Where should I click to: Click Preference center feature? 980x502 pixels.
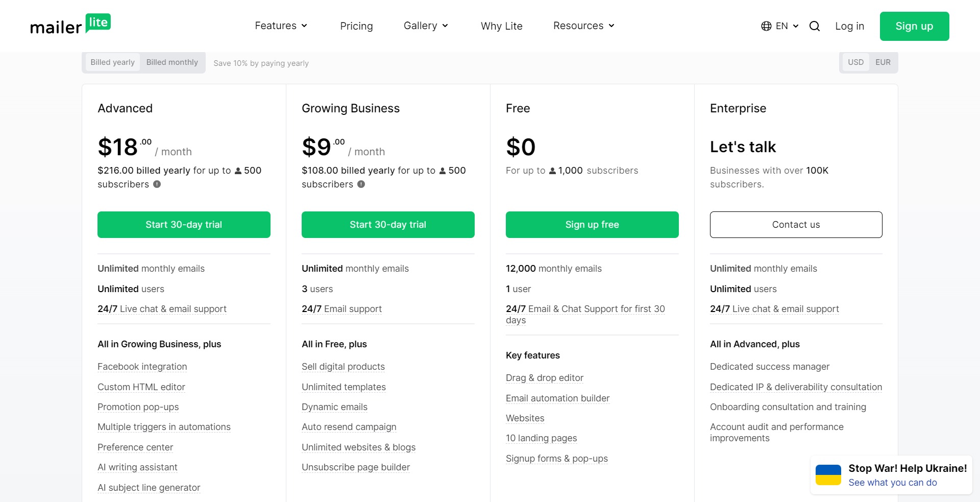(x=135, y=447)
